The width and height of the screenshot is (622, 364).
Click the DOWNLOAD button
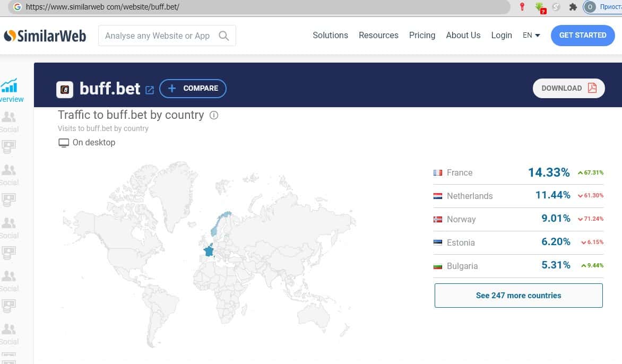click(568, 88)
